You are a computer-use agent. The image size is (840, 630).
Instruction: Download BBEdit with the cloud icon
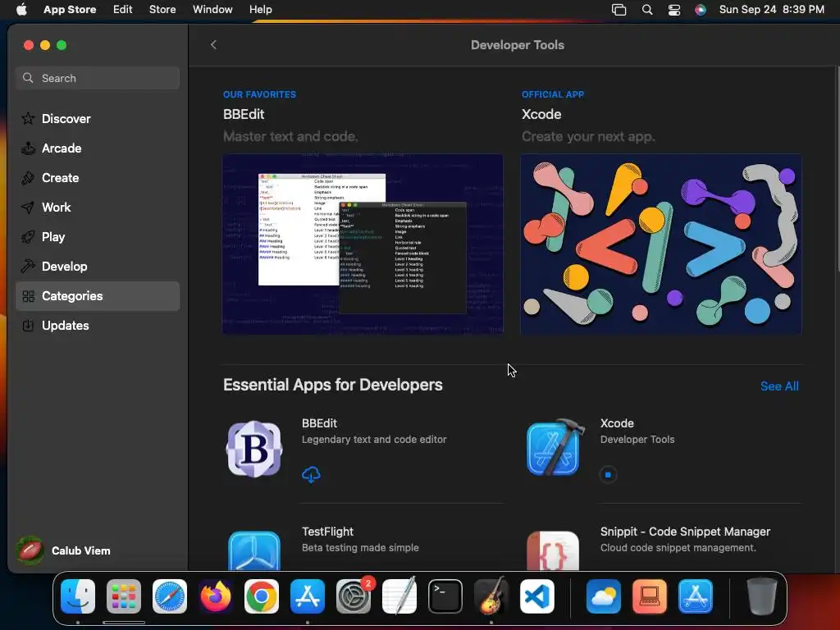(x=311, y=474)
